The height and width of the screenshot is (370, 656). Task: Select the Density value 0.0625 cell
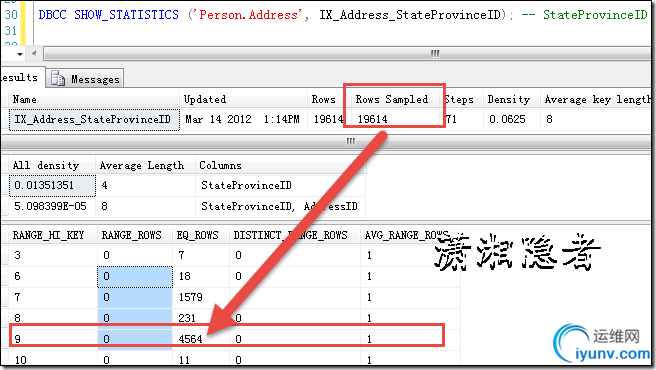[x=512, y=120]
